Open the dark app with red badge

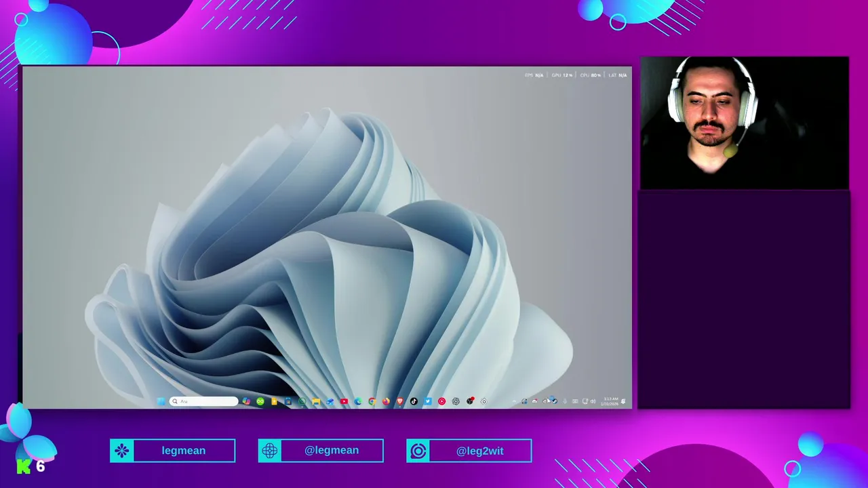tap(470, 401)
